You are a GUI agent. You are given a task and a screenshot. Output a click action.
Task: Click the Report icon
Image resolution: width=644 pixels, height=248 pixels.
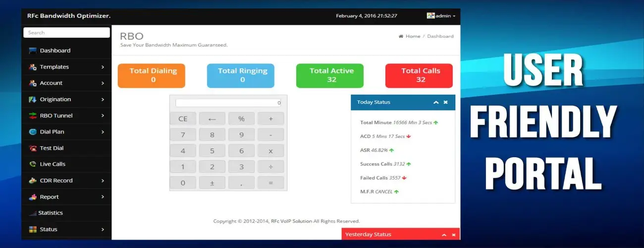click(x=33, y=197)
